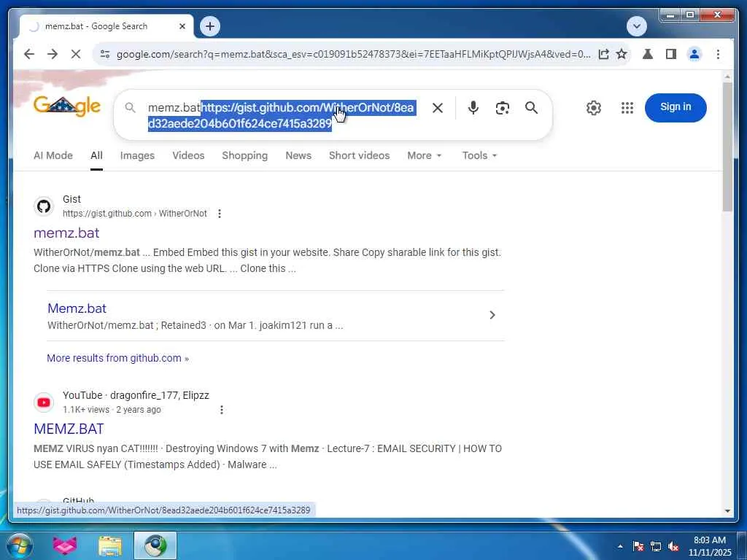
Task: Open the Windows Start menu
Action: tap(18, 545)
